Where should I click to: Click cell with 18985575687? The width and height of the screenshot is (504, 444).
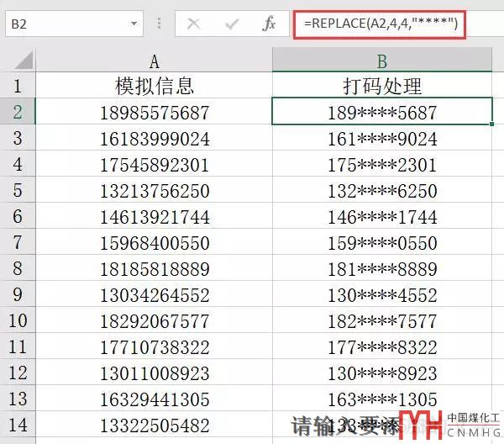pyautogui.click(x=154, y=111)
